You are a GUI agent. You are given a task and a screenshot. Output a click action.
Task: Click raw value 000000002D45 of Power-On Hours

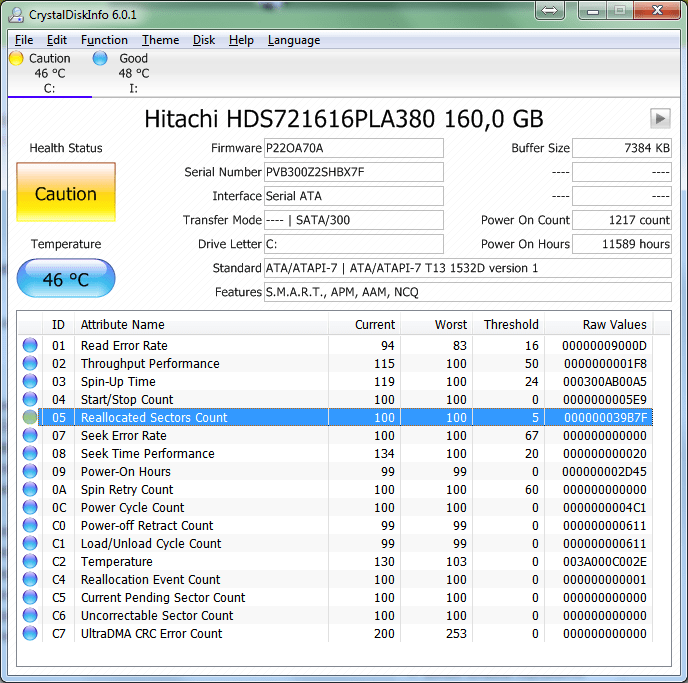pyautogui.click(x=604, y=472)
